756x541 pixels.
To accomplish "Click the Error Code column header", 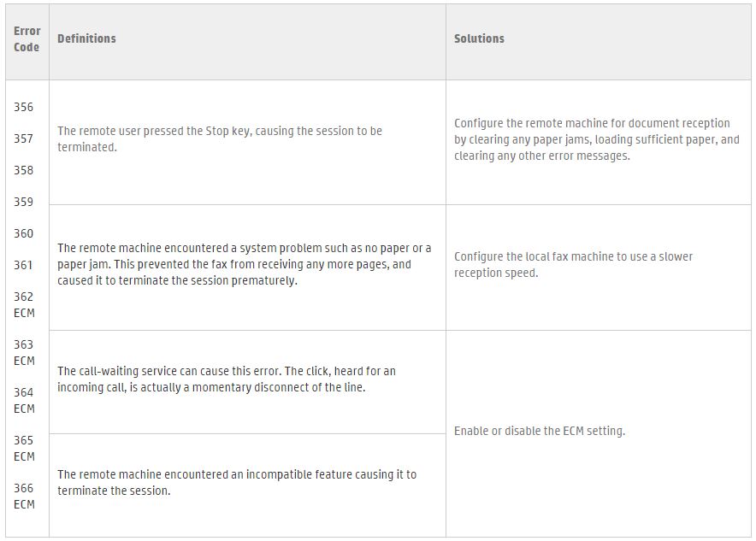I will point(27,39).
